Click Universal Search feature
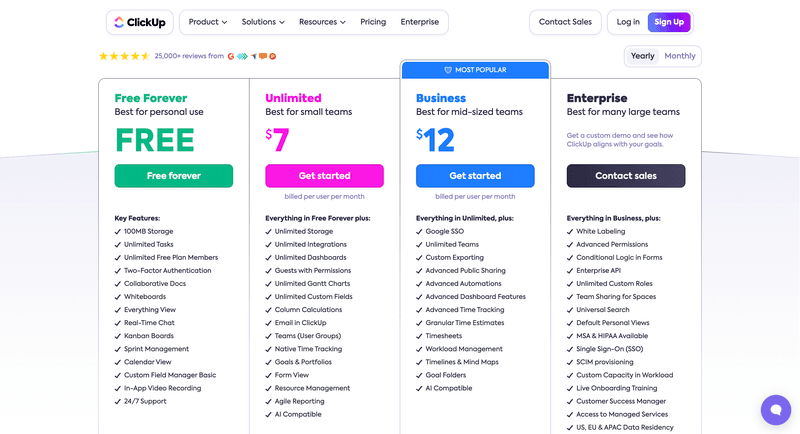The image size is (800, 434). tap(603, 310)
